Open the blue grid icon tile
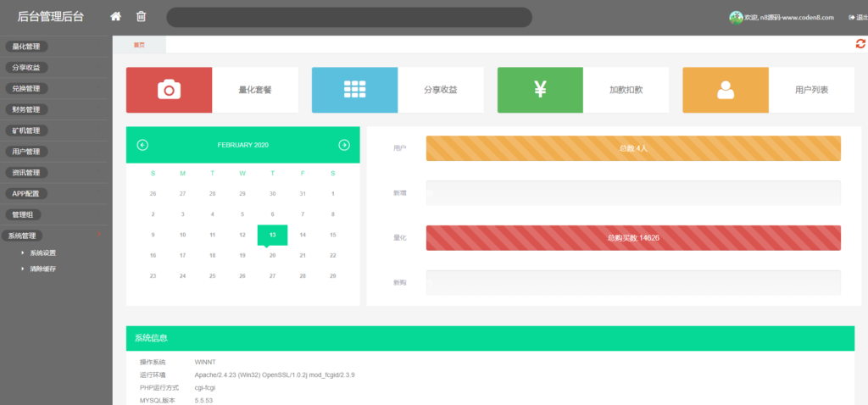The image size is (868, 405). [x=354, y=90]
